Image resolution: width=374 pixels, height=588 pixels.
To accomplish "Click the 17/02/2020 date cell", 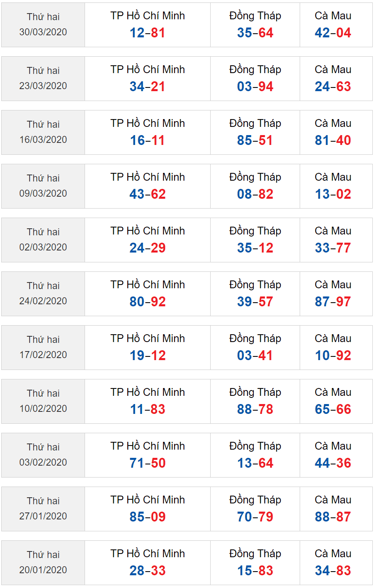I will 43,347.
